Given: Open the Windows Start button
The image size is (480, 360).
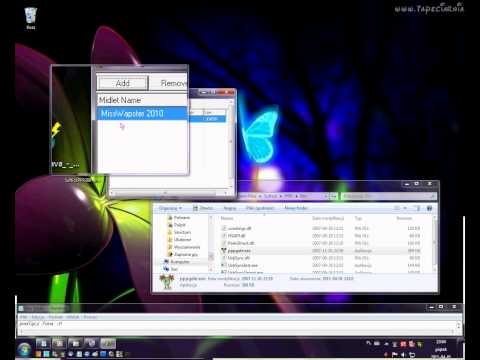Looking at the screenshot, I should point(24,349).
